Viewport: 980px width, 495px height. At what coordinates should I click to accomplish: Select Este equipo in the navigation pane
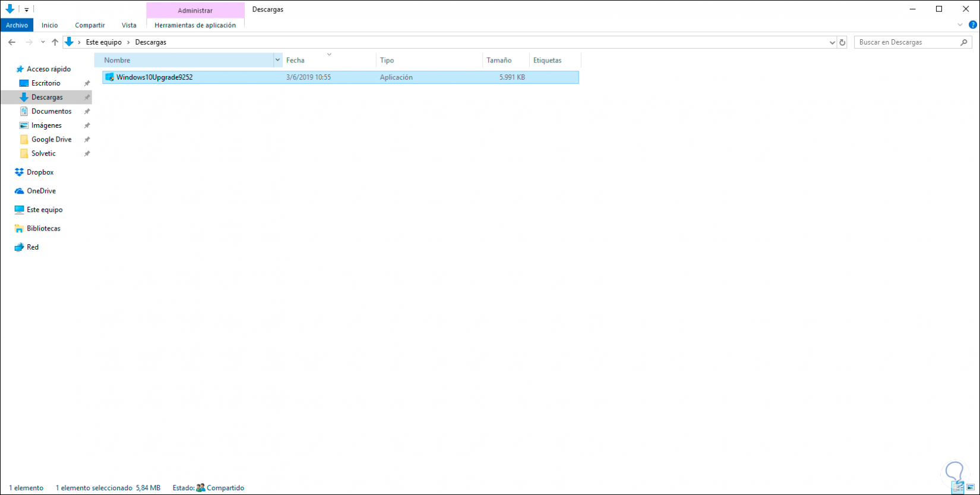(x=45, y=210)
